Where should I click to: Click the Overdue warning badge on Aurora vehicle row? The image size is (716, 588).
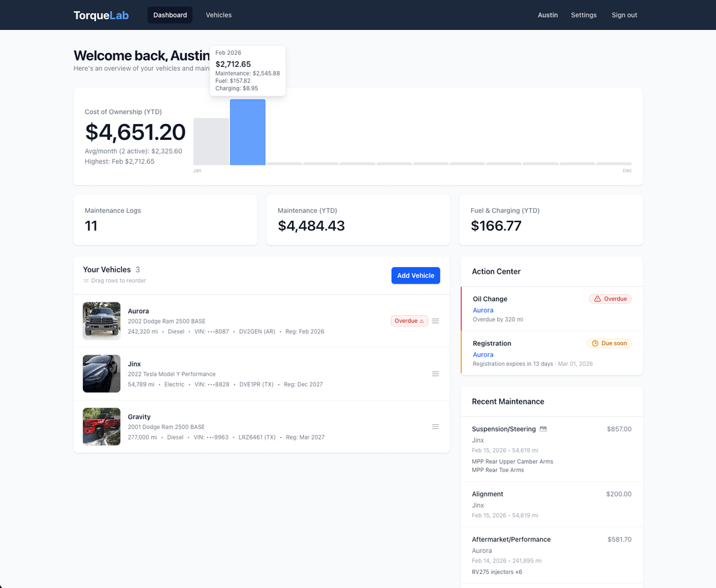[x=409, y=321]
